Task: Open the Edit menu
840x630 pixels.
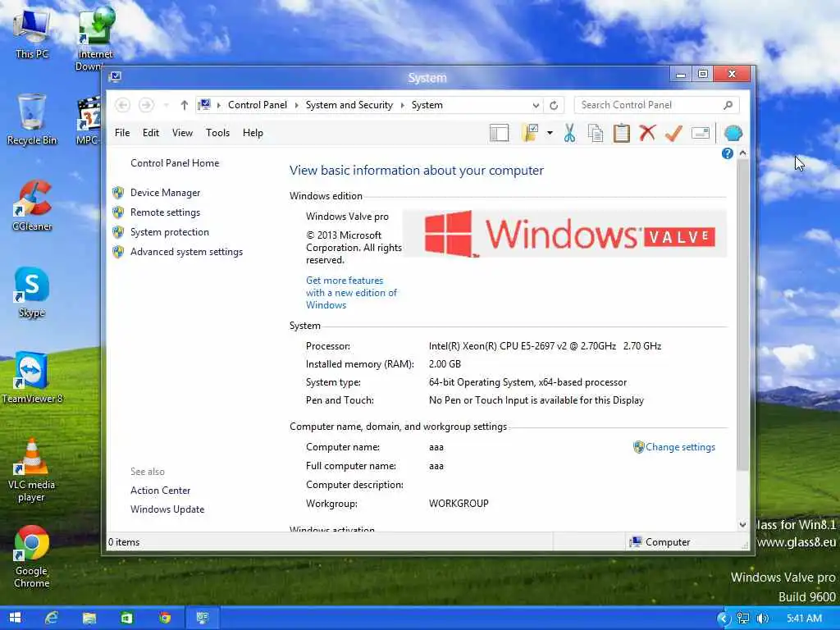Action: [x=151, y=133]
